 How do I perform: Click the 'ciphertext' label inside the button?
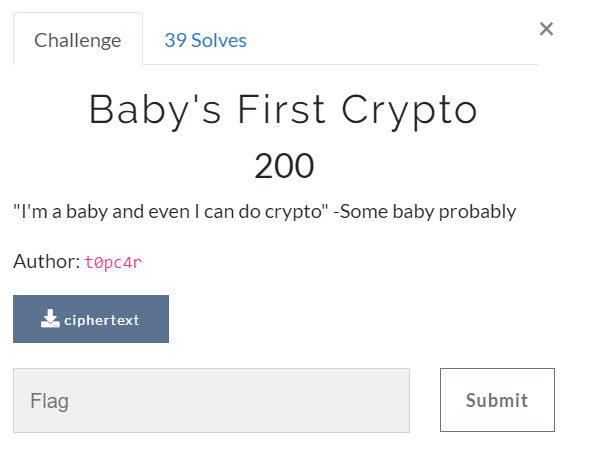[x=102, y=320]
